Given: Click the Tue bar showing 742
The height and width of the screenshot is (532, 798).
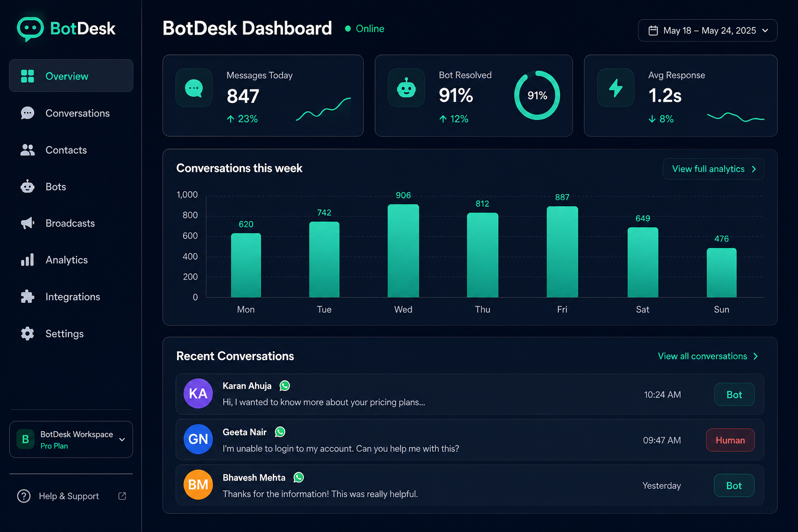Looking at the screenshot, I should coord(324,260).
